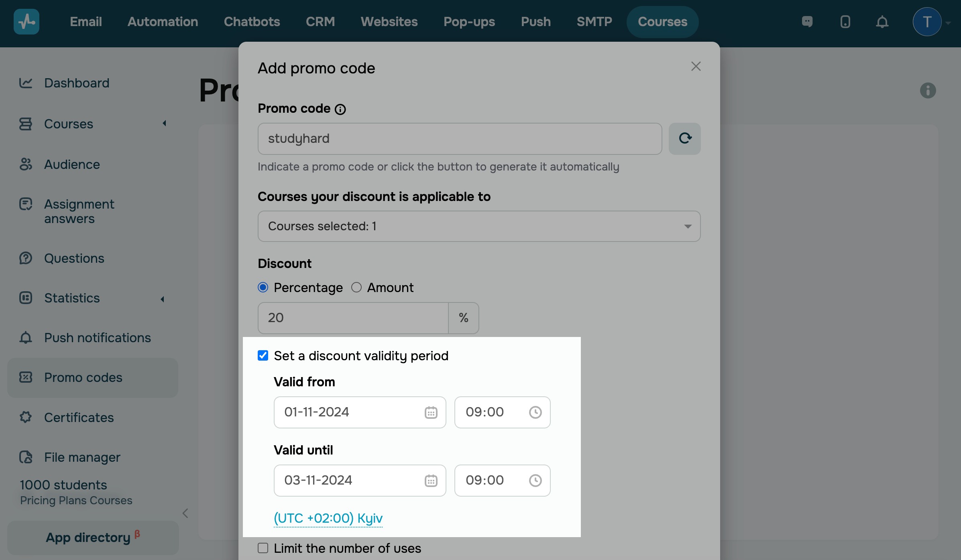Open the chat messages icon in header
Viewport: 961px width, 560px height.
point(807,22)
